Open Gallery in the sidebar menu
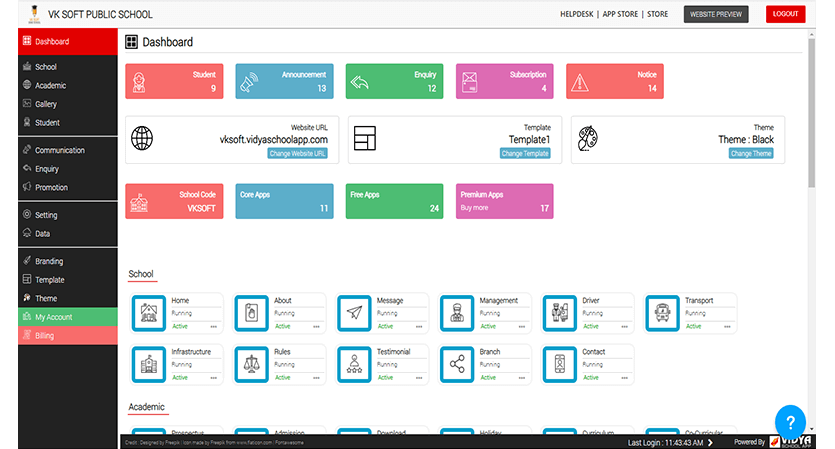 68,104
